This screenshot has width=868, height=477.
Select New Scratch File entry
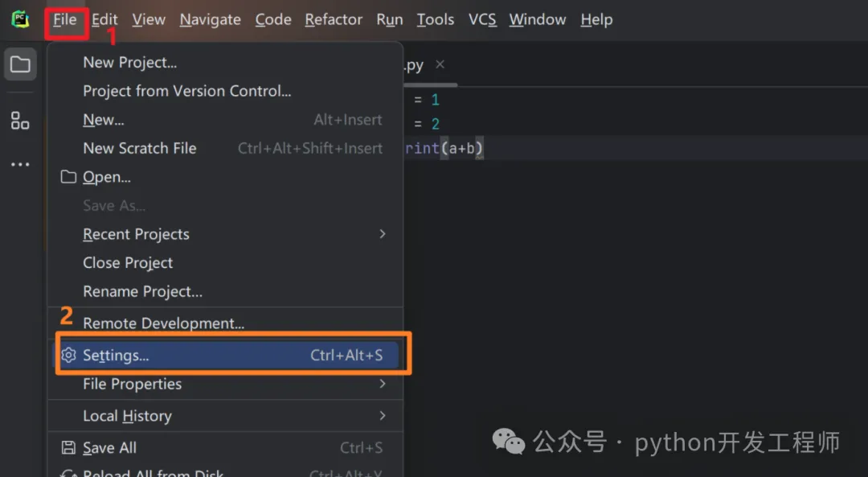140,148
